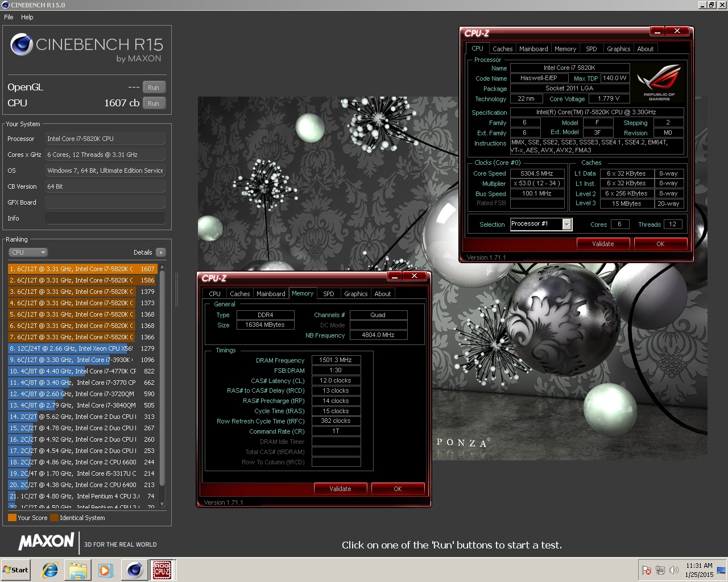Viewport: 728px width, 582px height.
Task: Click the Identical System brown legend swatch
Action: click(54, 518)
